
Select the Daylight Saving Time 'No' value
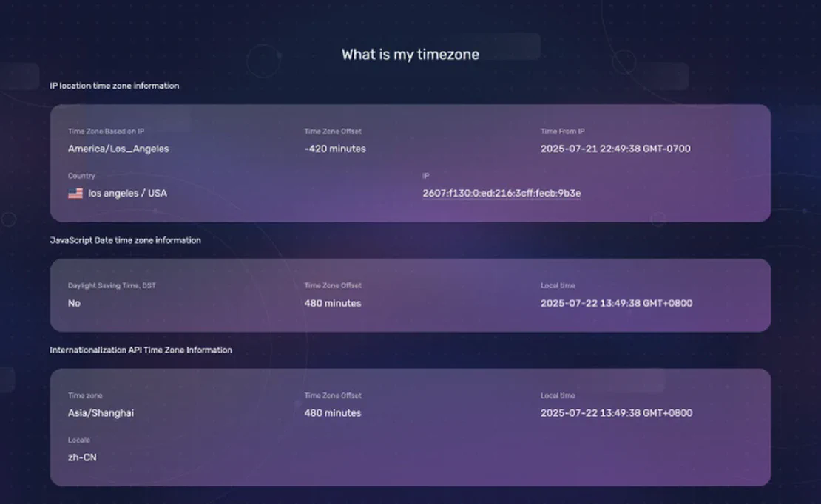click(74, 303)
